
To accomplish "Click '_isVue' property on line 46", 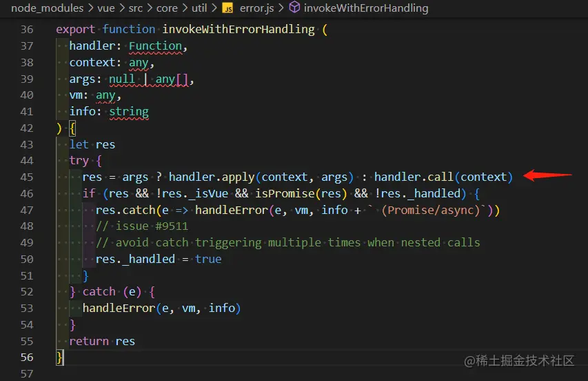I will point(208,193).
